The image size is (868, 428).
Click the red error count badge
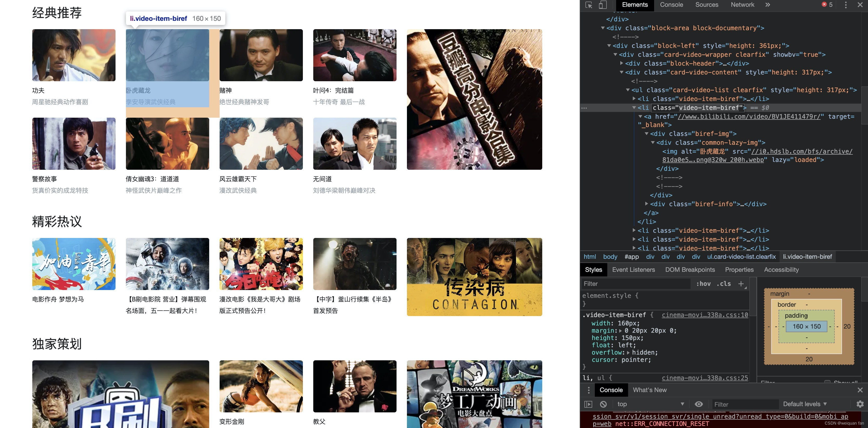(827, 5)
